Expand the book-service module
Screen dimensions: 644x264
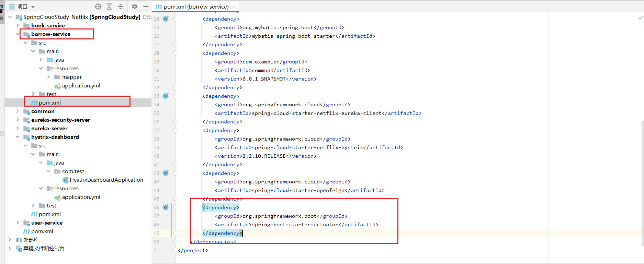coord(18,25)
